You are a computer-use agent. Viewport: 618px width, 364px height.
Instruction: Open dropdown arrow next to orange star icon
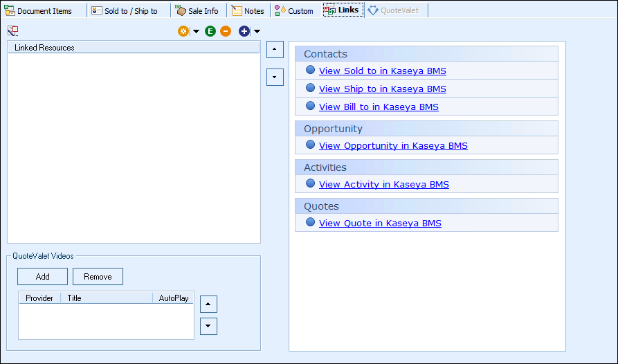click(196, 31)
